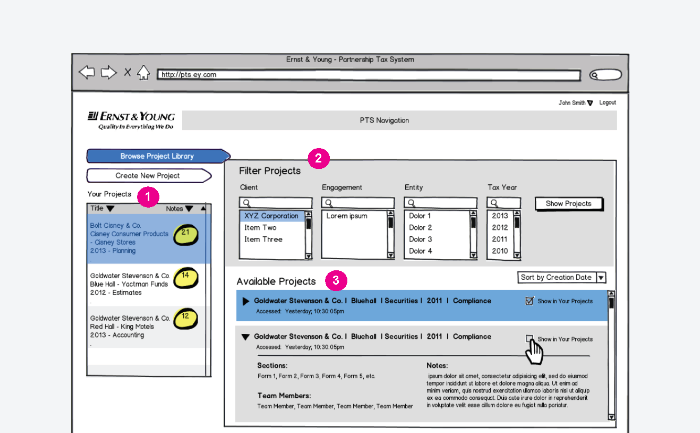700x433 pixels.
Task: Click the Engagement search field
Action: tap(358, 203)
